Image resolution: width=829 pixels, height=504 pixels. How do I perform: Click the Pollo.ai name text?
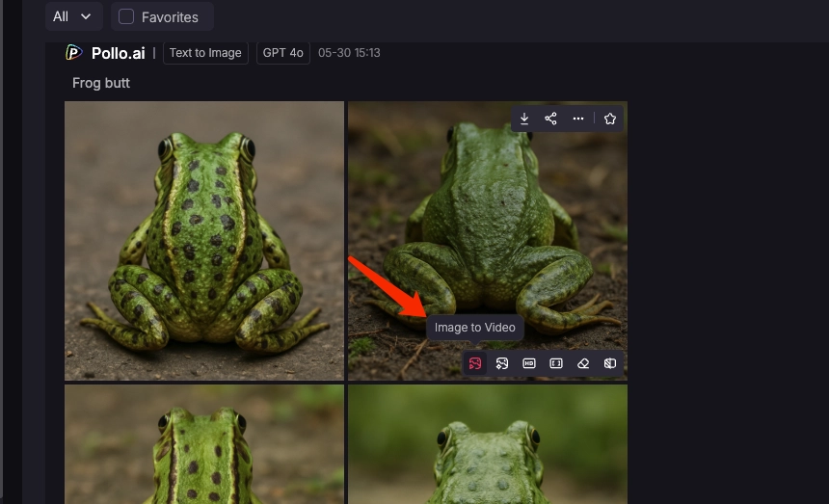(x=118, y=53)
